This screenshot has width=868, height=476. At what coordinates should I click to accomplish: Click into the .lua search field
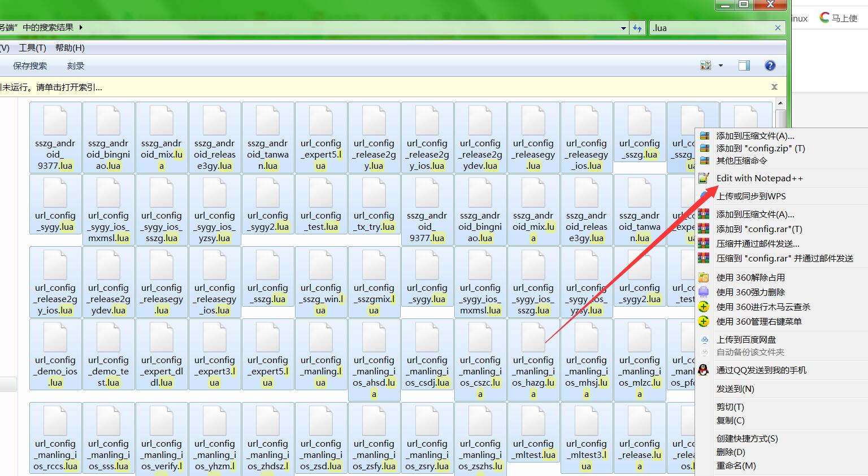click(x=711, y=28)
